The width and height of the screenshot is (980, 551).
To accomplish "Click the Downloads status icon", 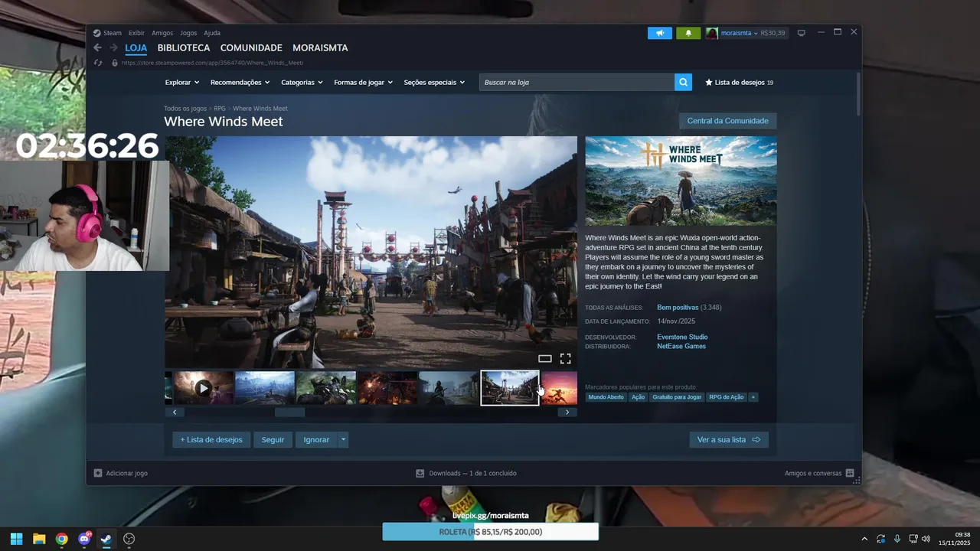I will (420, 473).
